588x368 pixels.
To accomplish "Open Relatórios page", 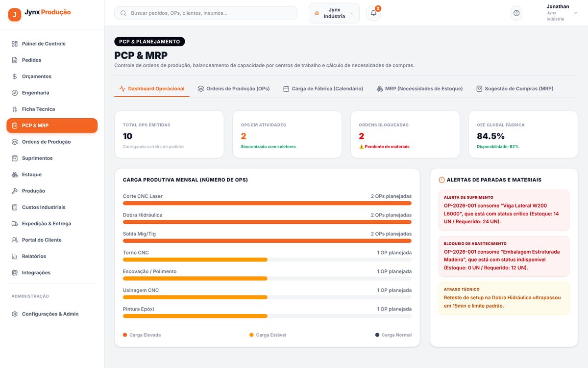I will click(52, 256).
